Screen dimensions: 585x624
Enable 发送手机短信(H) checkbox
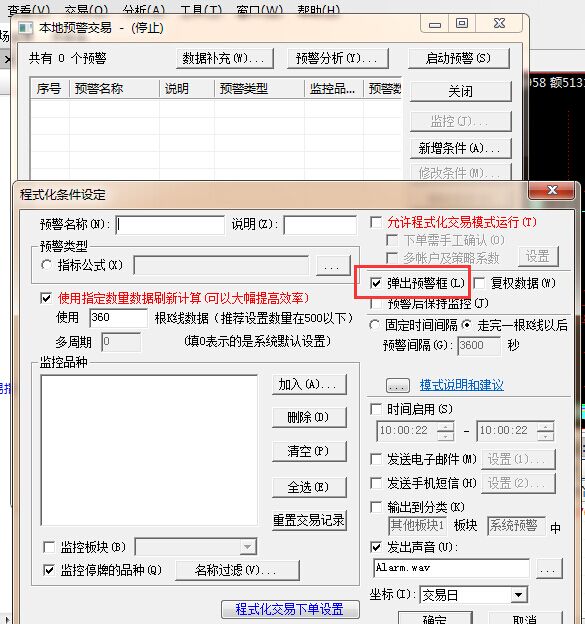pyautogui.click(x=376, y=483)
